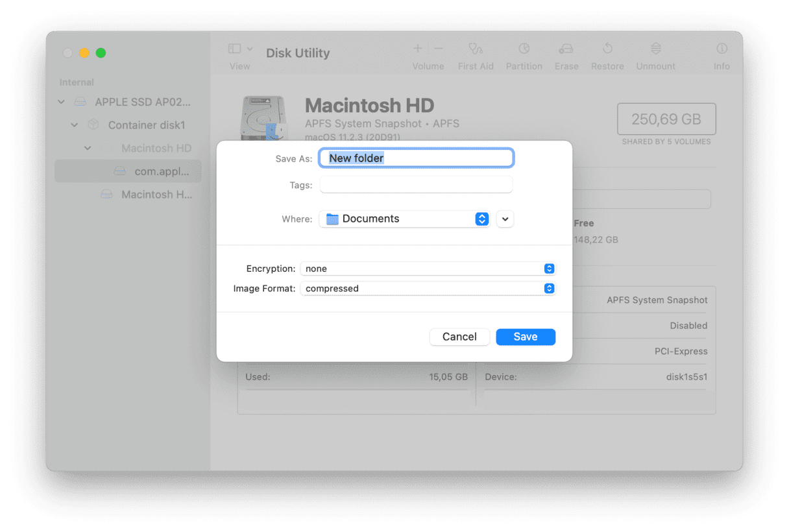The width and height of the screenshot is (789, 532).
Task: Expand the save dialog with chevron button
Action: [x=505, y=219]
